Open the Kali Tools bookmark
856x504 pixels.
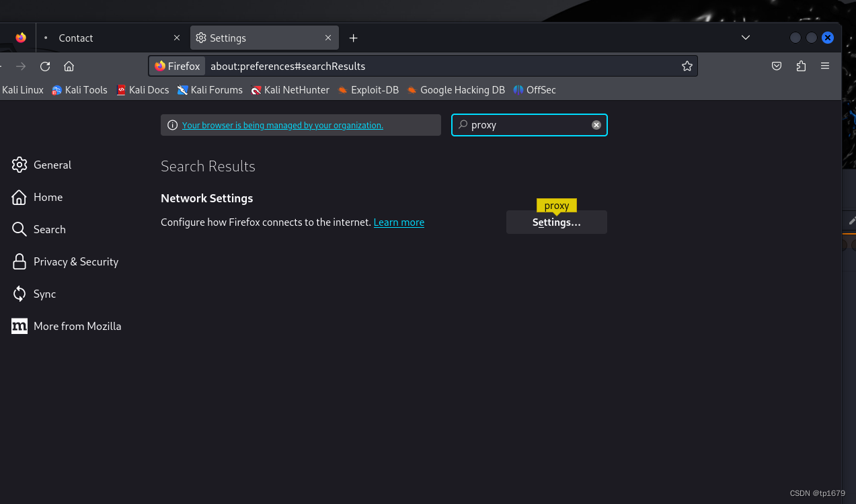tap(79, 90)
